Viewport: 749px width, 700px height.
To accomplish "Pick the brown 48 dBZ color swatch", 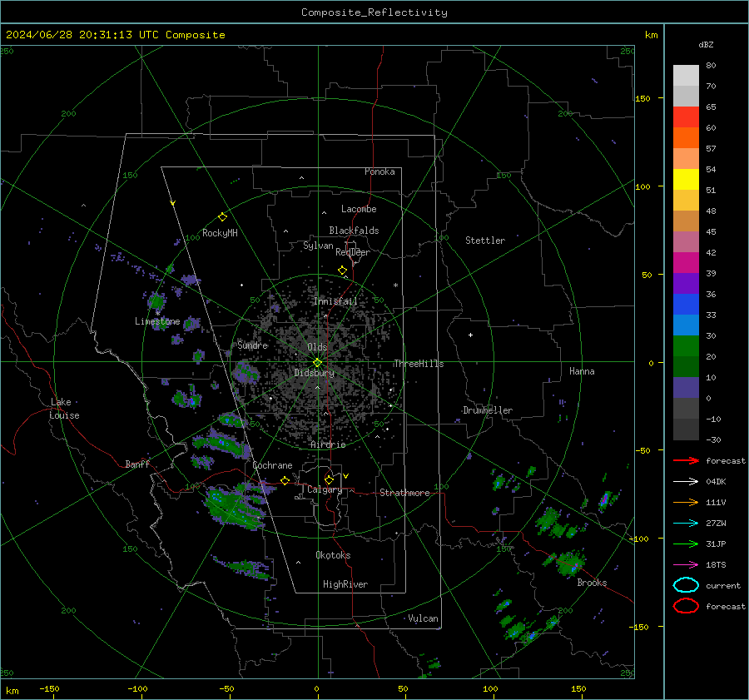I will tap(686, 221).
